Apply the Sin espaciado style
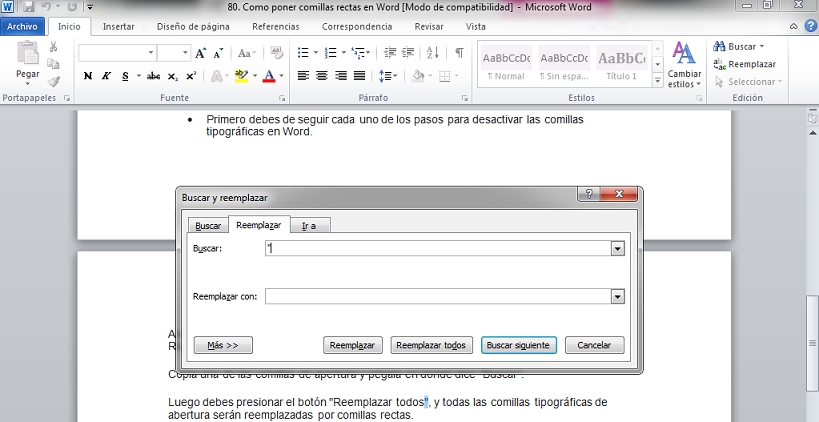This screenshot has width=819, height=422. pos(564,64)
